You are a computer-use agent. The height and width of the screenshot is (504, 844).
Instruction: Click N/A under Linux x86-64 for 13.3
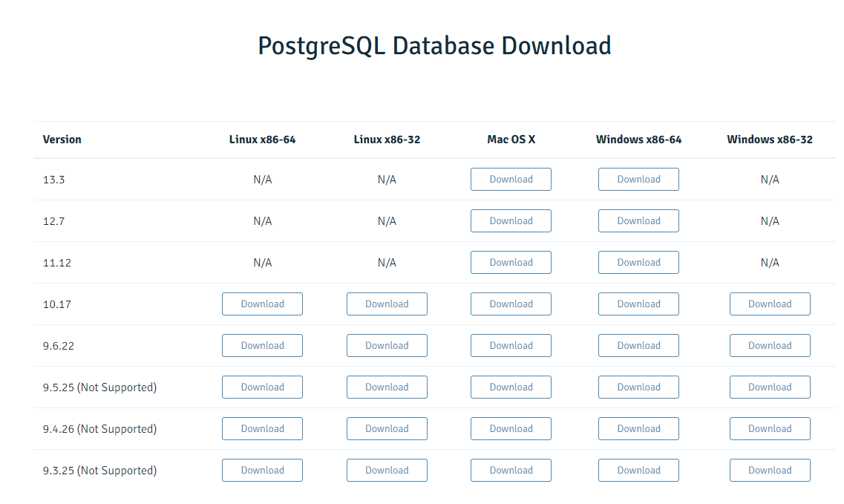click(x=262, y=180)
